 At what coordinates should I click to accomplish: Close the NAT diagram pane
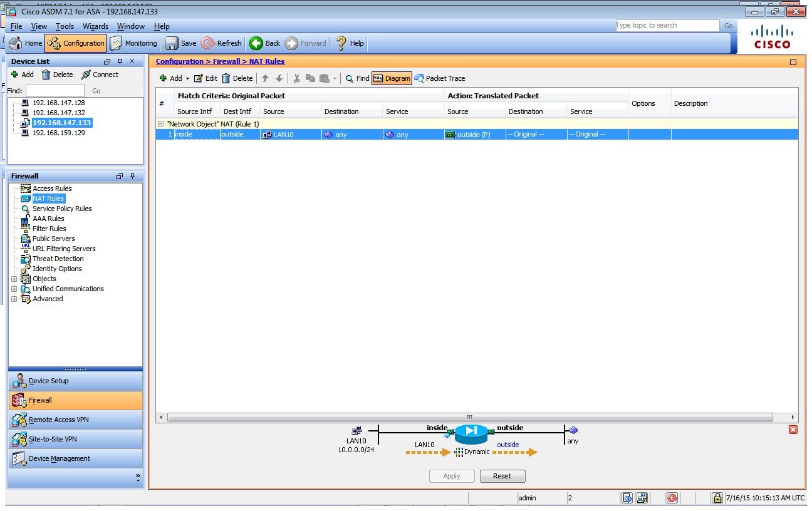793,430
